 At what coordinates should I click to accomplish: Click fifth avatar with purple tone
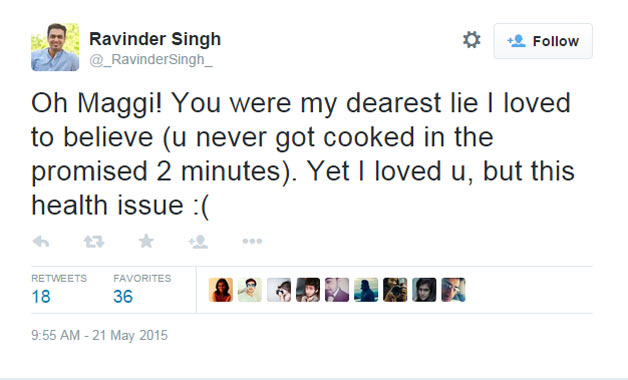[x=337, y=290]
